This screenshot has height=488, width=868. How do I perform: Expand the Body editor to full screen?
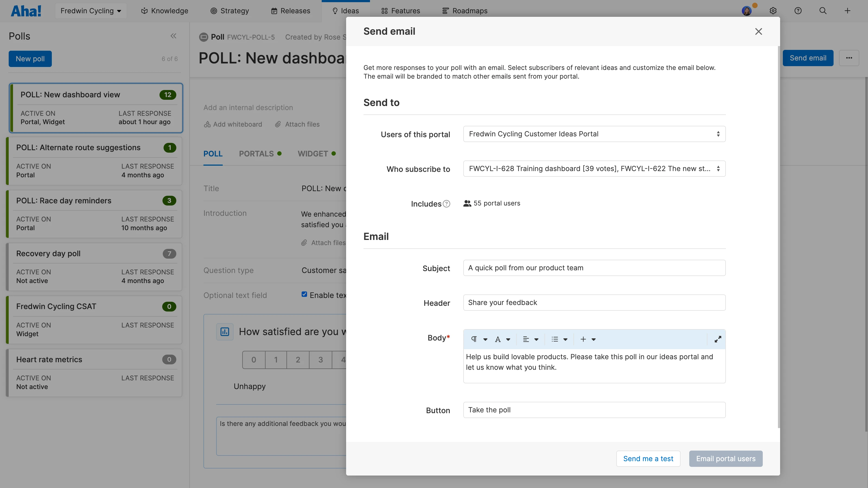718,339
